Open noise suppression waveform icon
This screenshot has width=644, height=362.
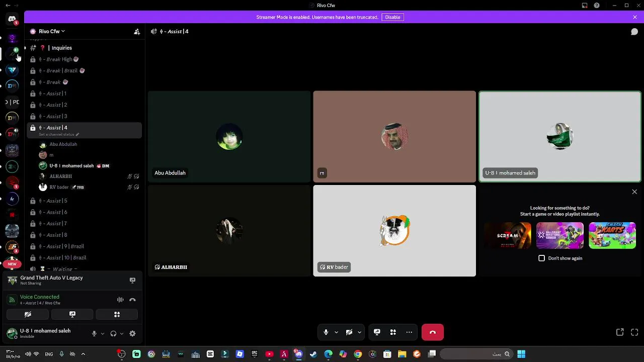(120, 300)
